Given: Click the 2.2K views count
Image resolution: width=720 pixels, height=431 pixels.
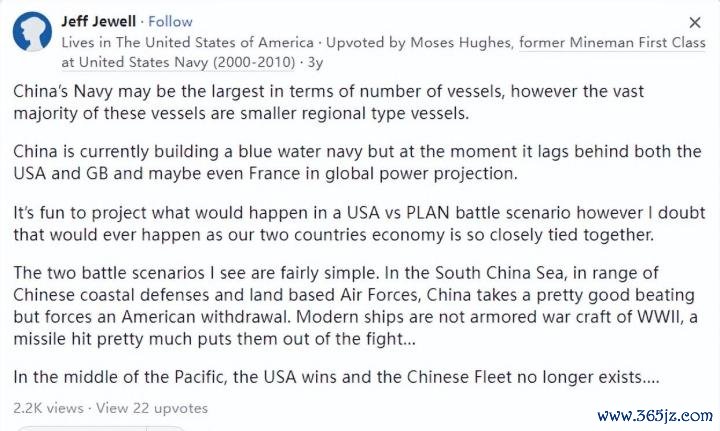Looking at the screenshot, I should pos(48,408).
